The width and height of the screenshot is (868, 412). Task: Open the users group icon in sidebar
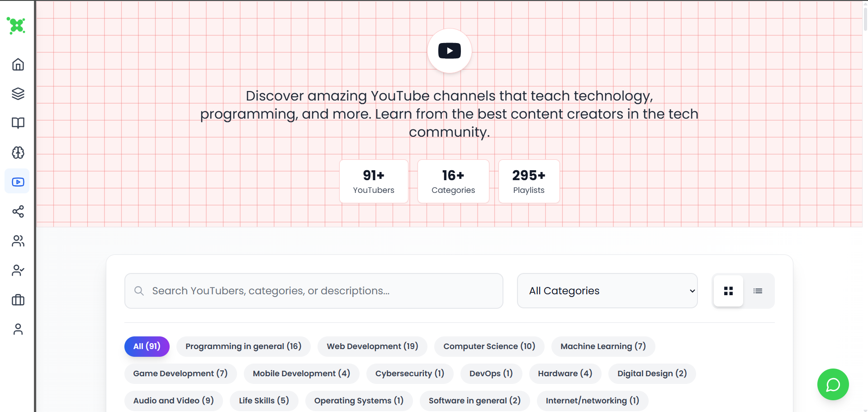point(18,241)
